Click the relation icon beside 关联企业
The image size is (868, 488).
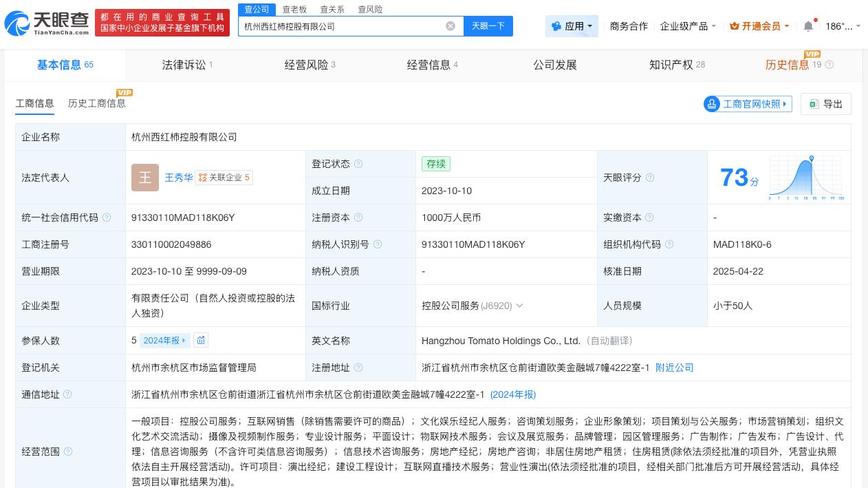tap(203, 178)
